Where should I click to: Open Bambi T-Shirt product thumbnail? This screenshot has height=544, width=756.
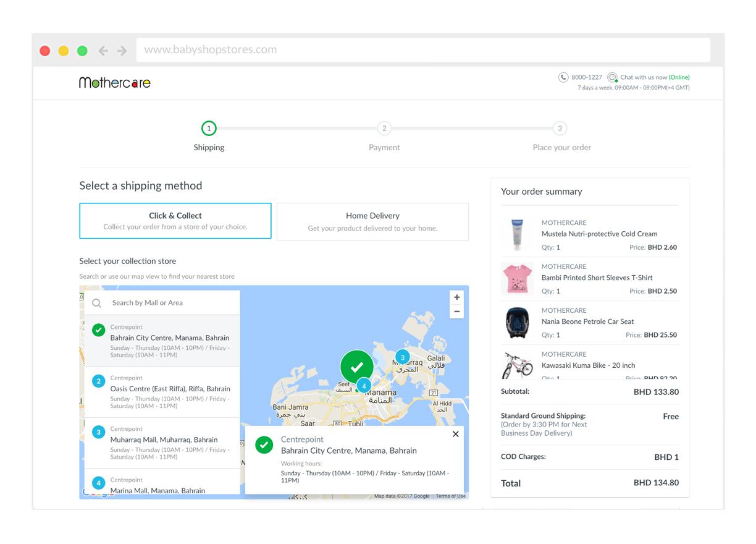click(x=517, y=278)
